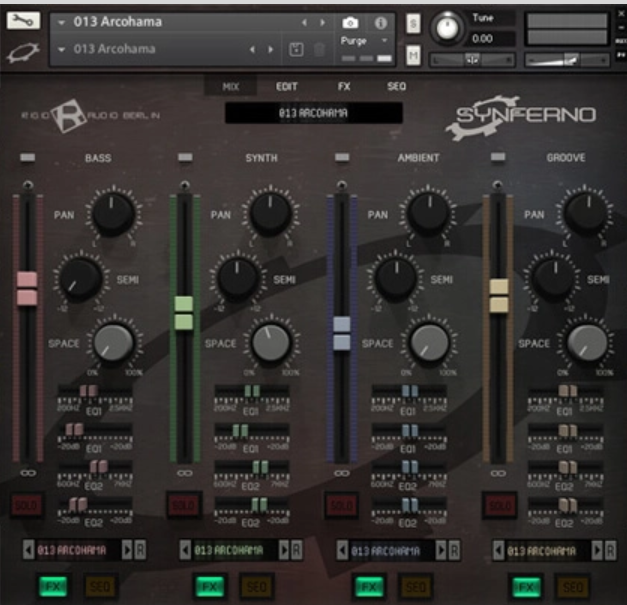Click the Ambient volume fader handle
The width and height of the screenshot is (627, 605).
tap(341, 333)
